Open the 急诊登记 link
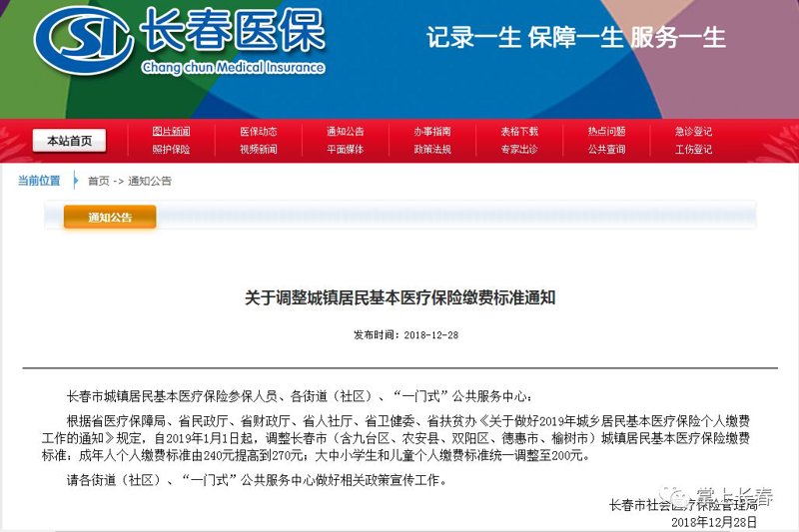Image resolution: width=799 pixels, height=532 pixels. tap(693, 132)
